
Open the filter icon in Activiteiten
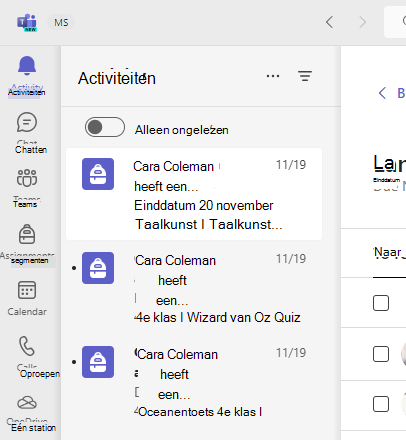305,76
